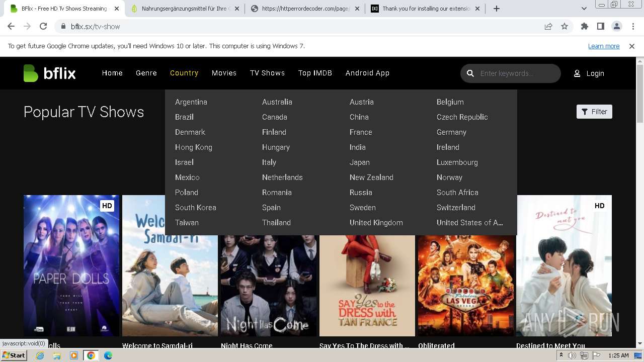Open Microsoft Edge from taskbar

pos(108,355)
